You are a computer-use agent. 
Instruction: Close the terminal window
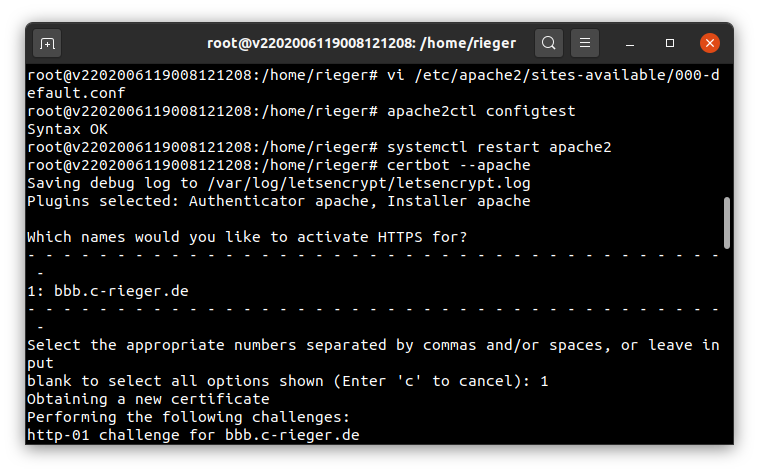pyautogui.click(x=710, y=43)
